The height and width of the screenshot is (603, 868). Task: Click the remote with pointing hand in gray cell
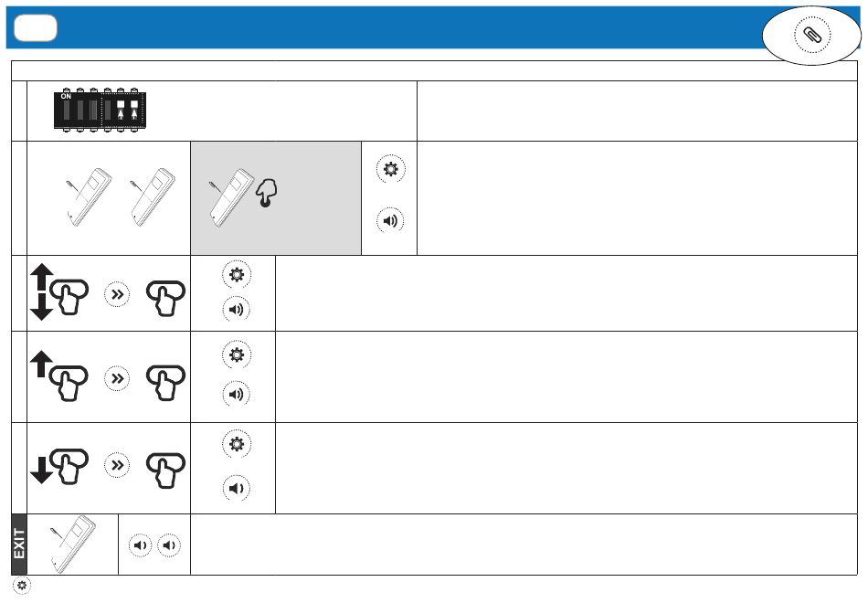tap(242, 197)
